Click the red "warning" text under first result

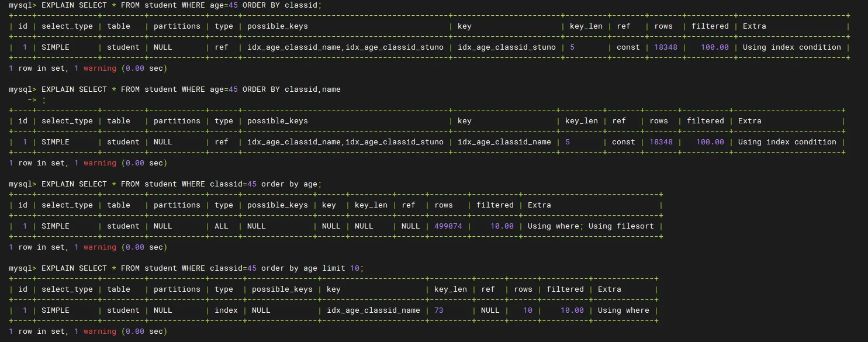(x=100, y=68)
